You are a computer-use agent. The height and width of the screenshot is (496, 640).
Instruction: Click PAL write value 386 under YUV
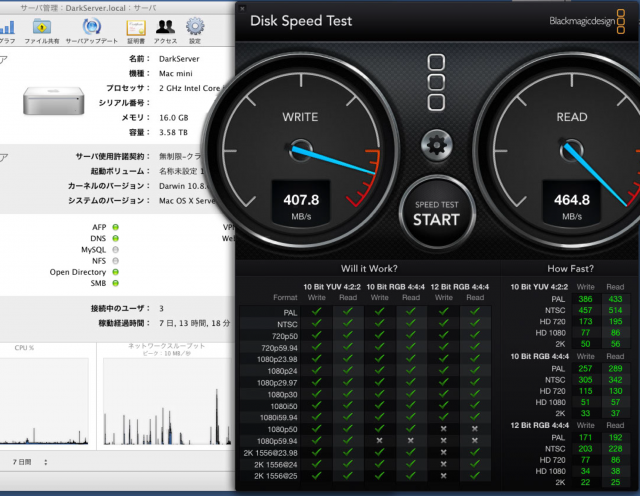(585, 299)
